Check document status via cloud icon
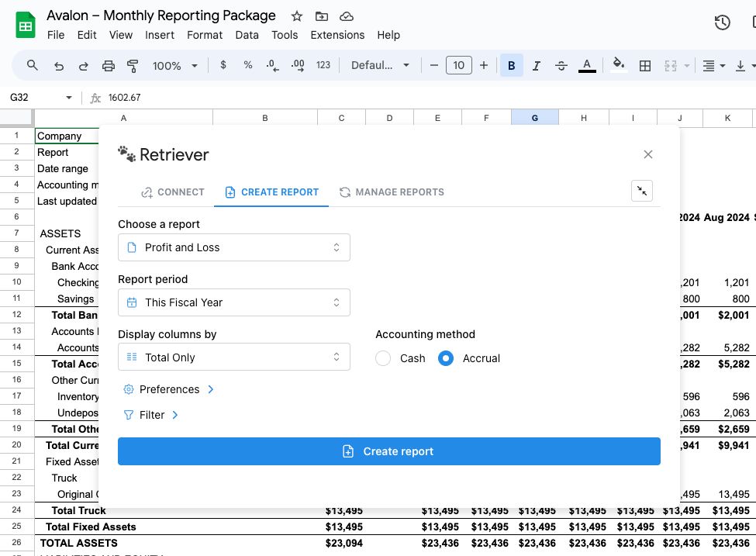Screen dimensions: 756x556 point(347,16)
